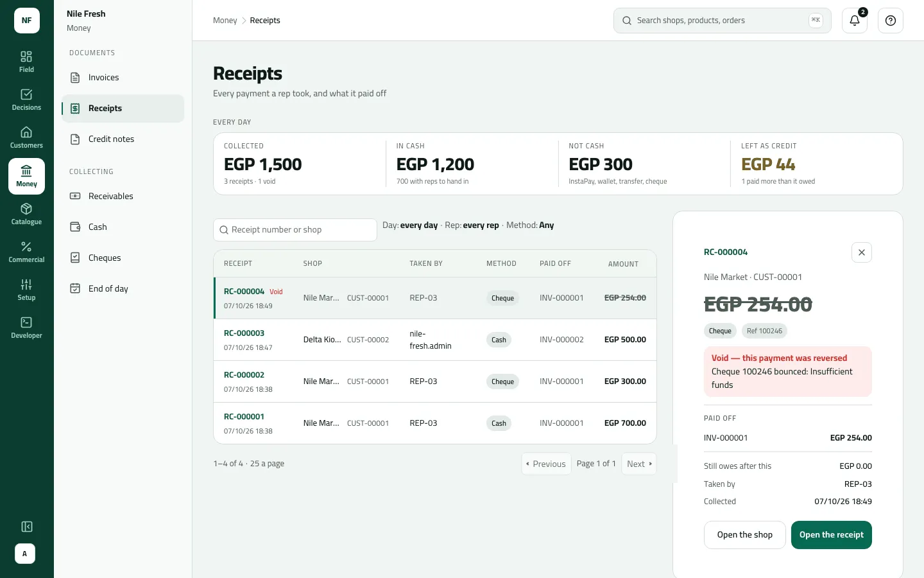This screenshot has width=924, height=578.
Task: Select the Money section icon
Action: click(26, 176)
